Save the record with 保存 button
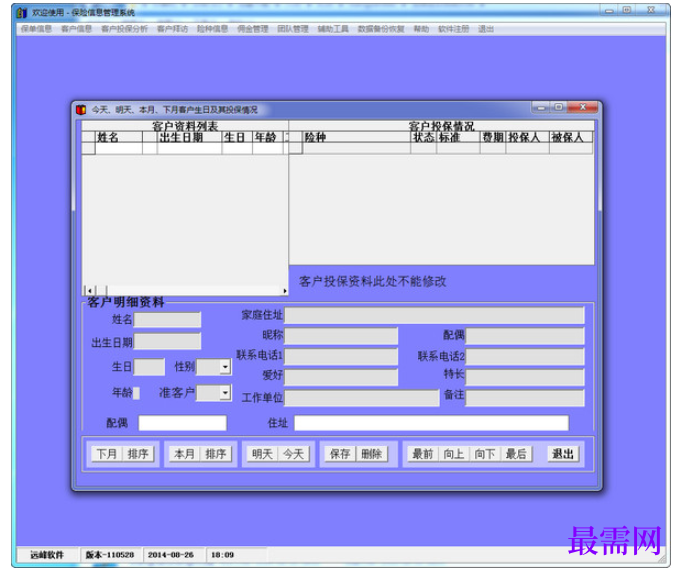Viewport: 680px width, 572px height. click(340, 454)
